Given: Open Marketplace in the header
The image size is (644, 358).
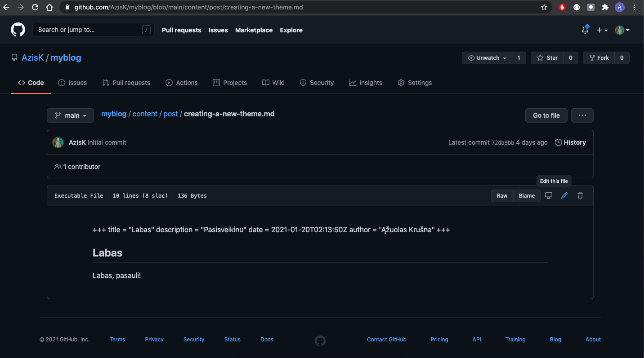Looking at the screenshot, I should click(x=254, y=30).
